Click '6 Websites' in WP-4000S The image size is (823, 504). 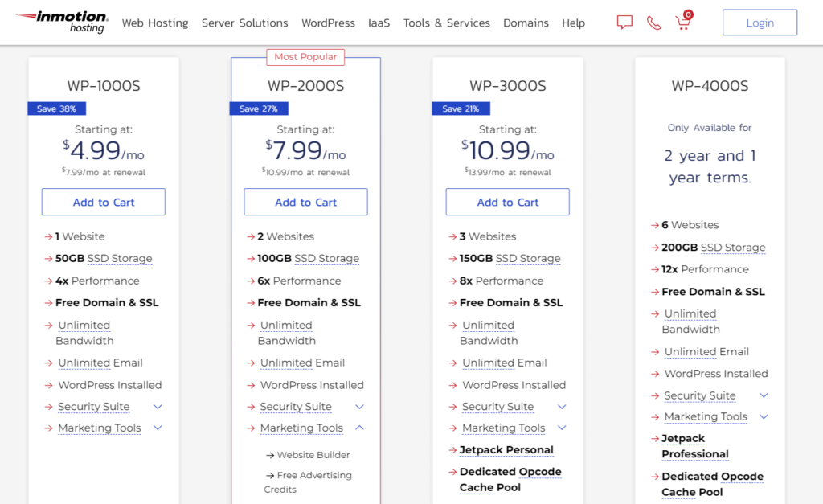(x=690, y=225)
